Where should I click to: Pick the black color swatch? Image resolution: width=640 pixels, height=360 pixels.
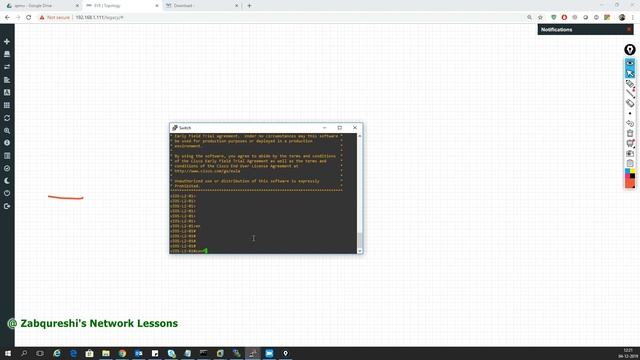coord(632,176)
